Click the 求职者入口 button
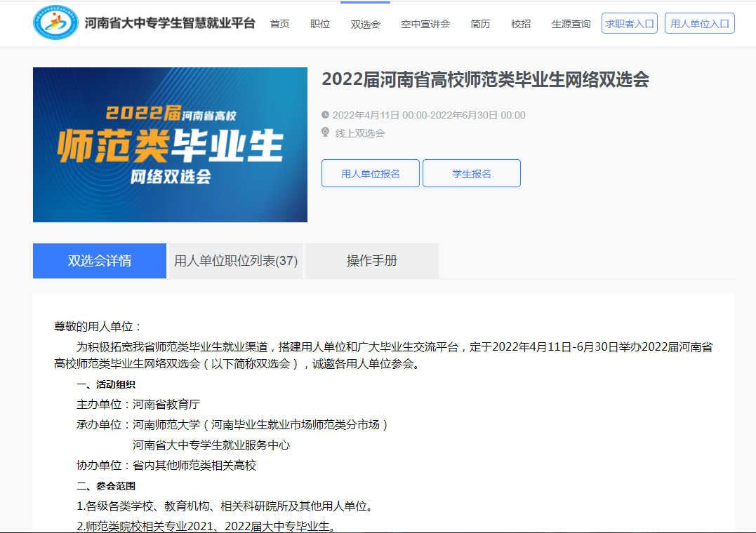This screenshot has height=533, width=756. tap(630, 23)
